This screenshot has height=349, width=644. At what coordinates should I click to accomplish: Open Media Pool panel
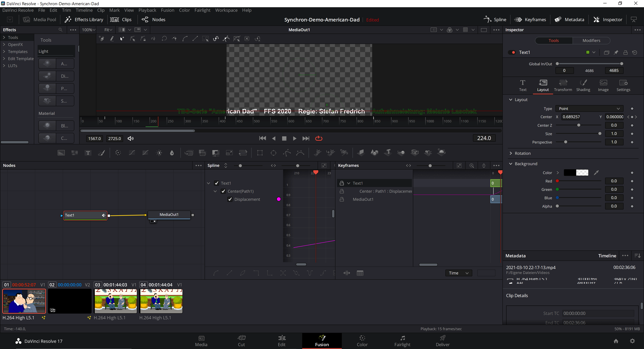point(40,19)
